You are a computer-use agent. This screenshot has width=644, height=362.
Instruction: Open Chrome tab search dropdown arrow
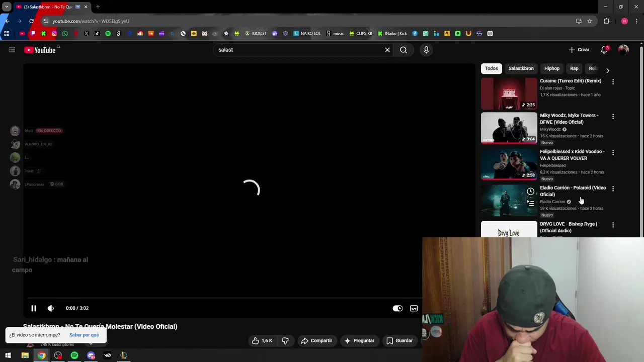[x=7, y=7]
